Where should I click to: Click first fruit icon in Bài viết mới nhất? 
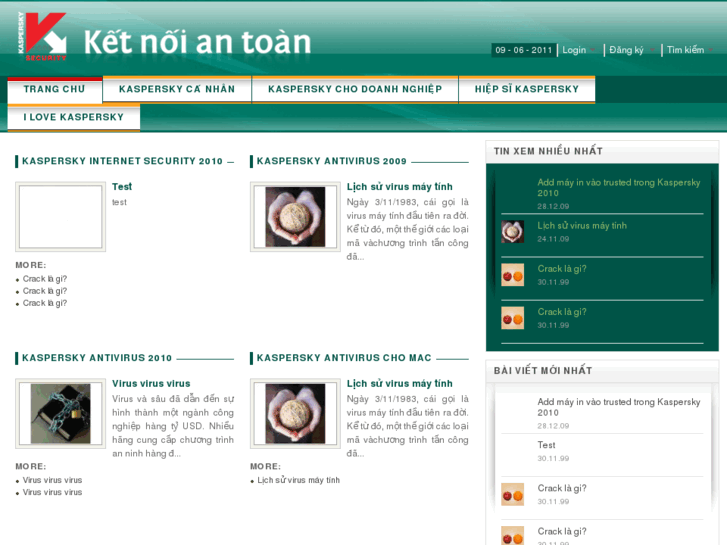(x=512, y=494)
